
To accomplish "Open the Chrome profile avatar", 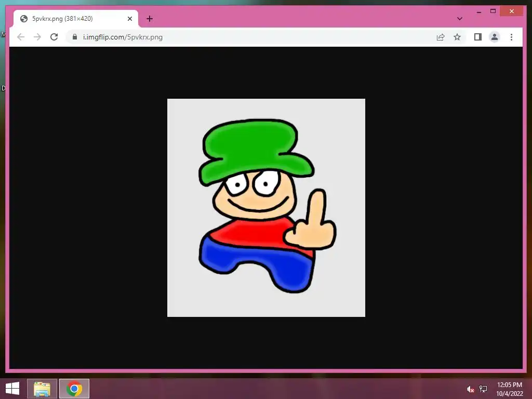I will (x=495, y=37).
